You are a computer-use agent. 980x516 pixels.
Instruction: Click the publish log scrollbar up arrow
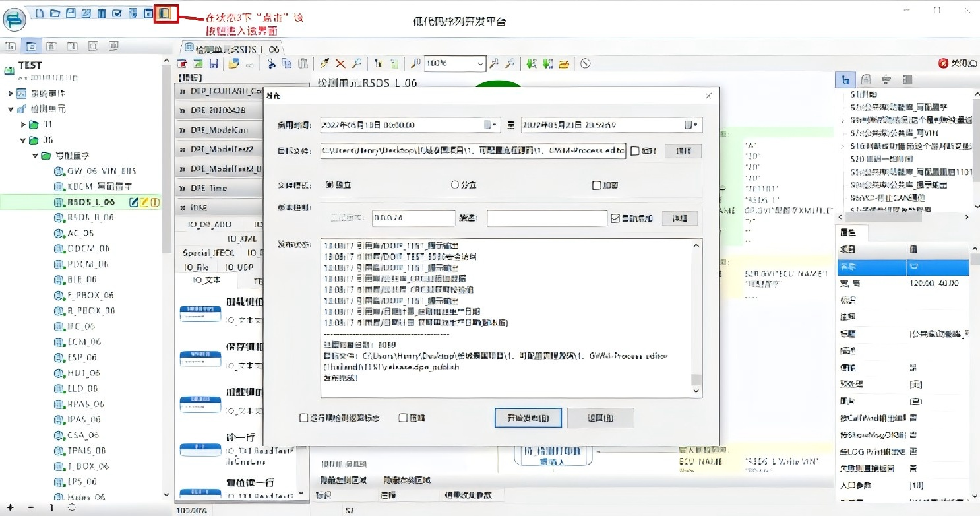pos(696,245)
